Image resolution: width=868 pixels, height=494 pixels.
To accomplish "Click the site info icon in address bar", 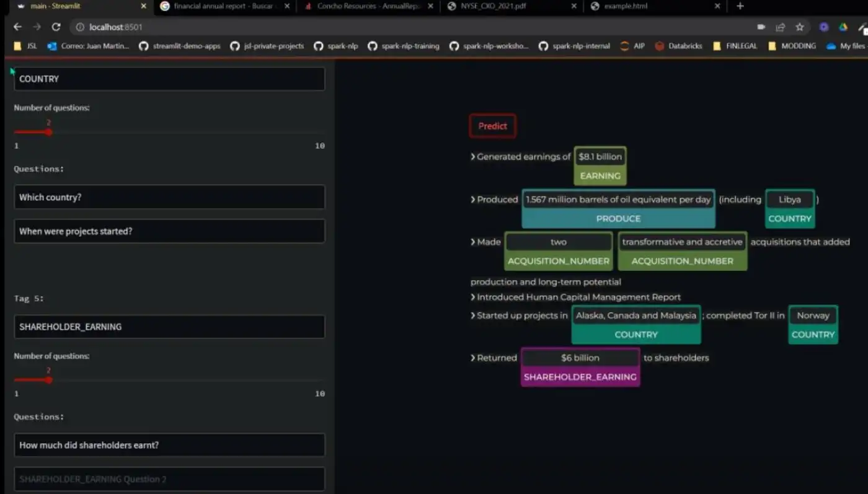I will click(80, 27).
